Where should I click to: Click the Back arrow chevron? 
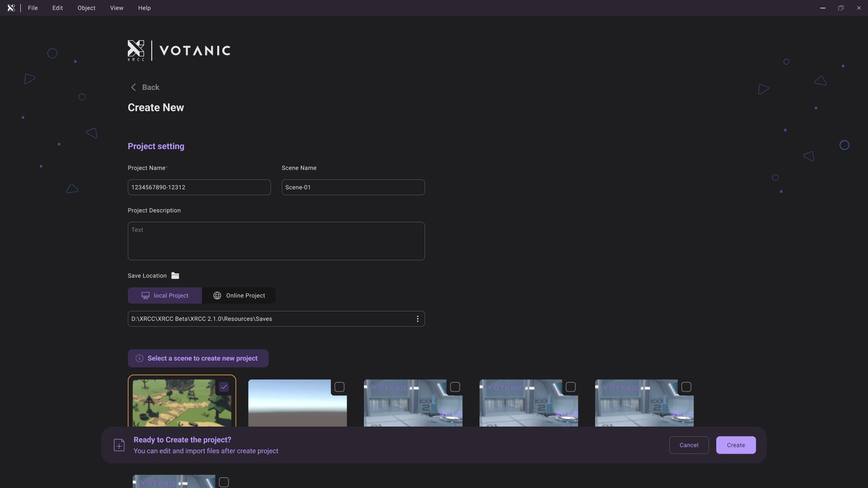(133, 87)
